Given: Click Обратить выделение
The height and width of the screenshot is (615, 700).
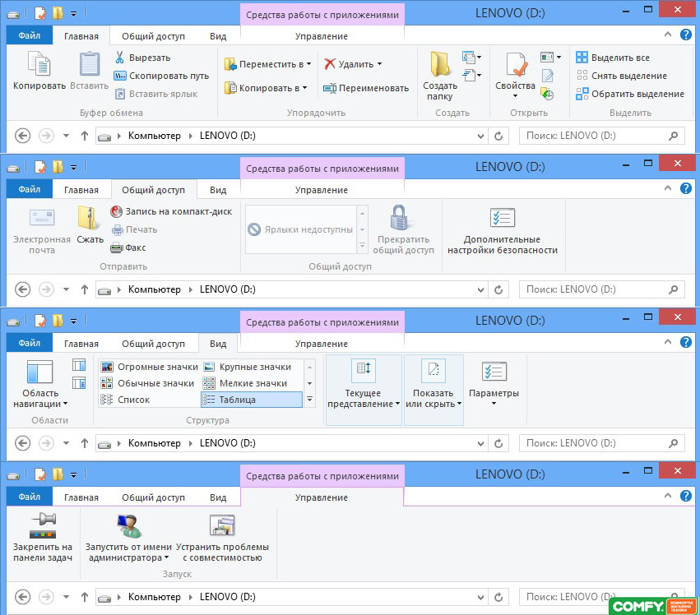Looking at the screenshot, I should (630, 94).
